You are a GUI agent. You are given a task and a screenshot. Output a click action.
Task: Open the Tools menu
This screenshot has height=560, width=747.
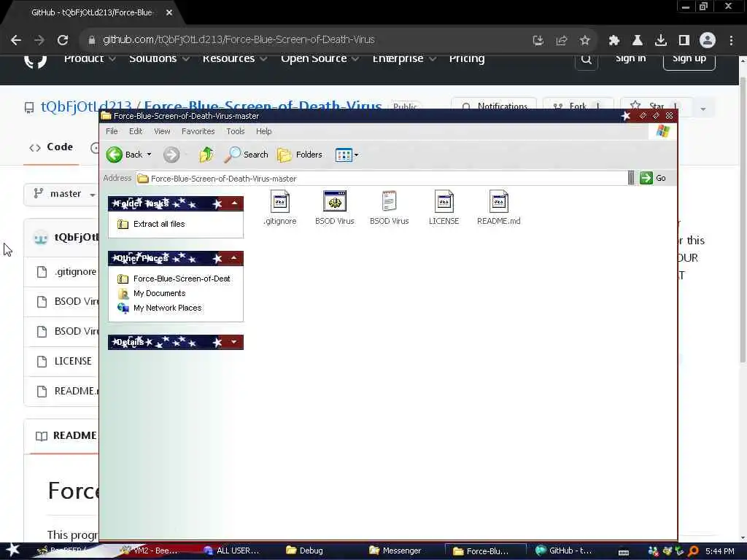[x=236, y=131]
